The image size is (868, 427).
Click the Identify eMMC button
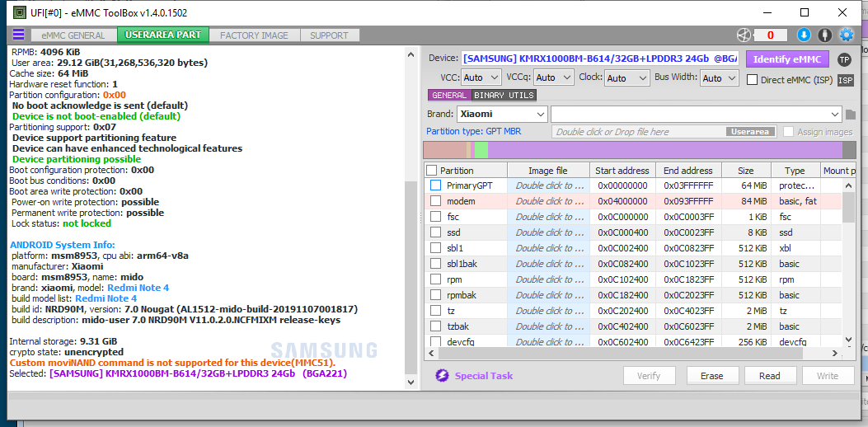click(786, 59)
